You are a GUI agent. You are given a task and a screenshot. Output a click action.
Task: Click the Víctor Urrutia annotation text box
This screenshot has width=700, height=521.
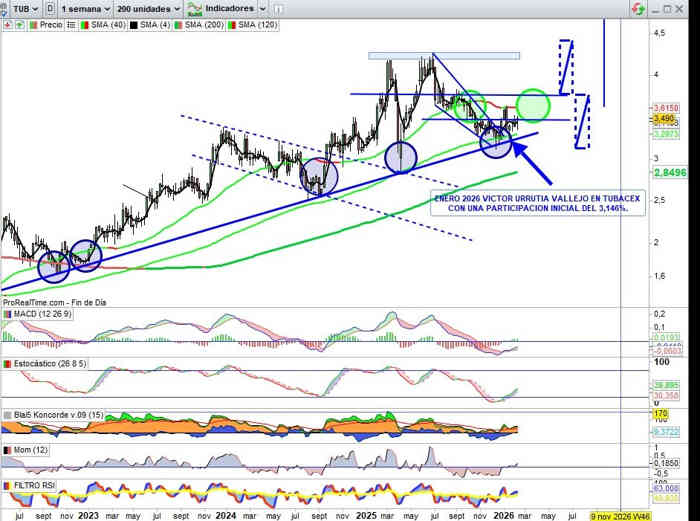point(529,203)
